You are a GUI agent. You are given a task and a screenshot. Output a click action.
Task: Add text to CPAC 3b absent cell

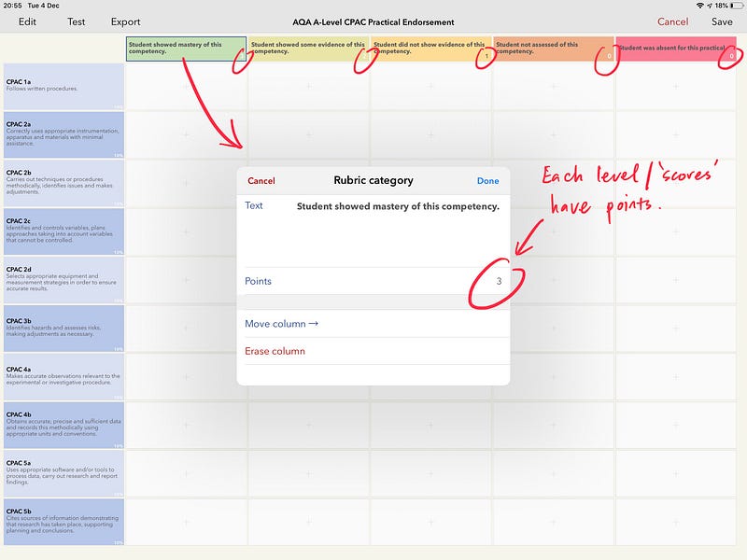click(676, 329)
